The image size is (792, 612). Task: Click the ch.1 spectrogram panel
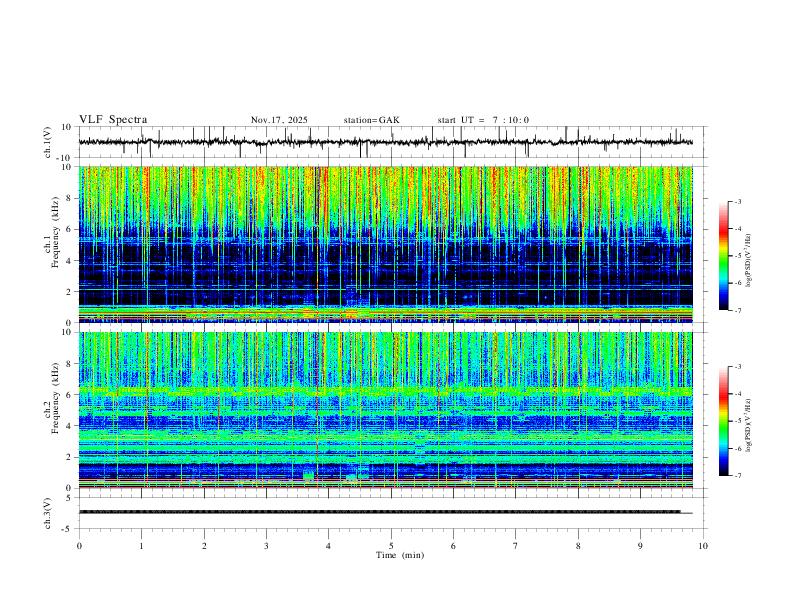click(385, 244)
